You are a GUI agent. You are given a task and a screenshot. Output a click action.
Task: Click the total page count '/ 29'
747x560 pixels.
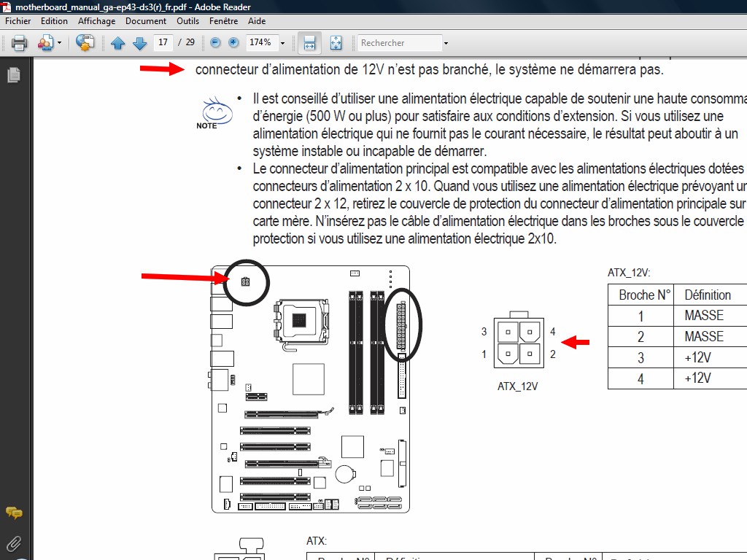pos(186,42)
